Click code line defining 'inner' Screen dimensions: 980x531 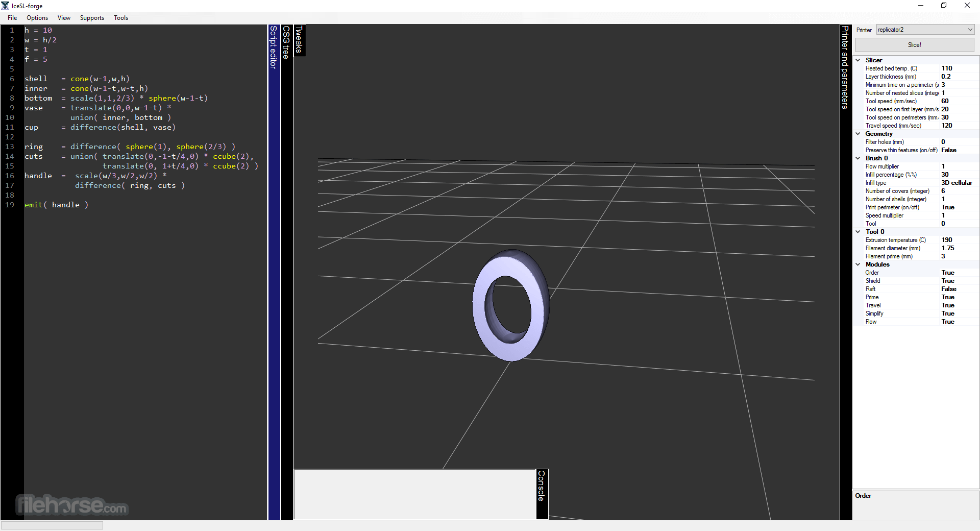86,88
